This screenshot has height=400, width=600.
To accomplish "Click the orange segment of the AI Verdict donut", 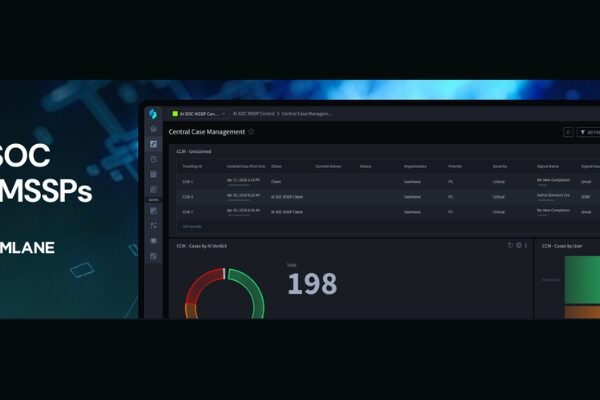I will pyautogui.click(x=191, y=311).
